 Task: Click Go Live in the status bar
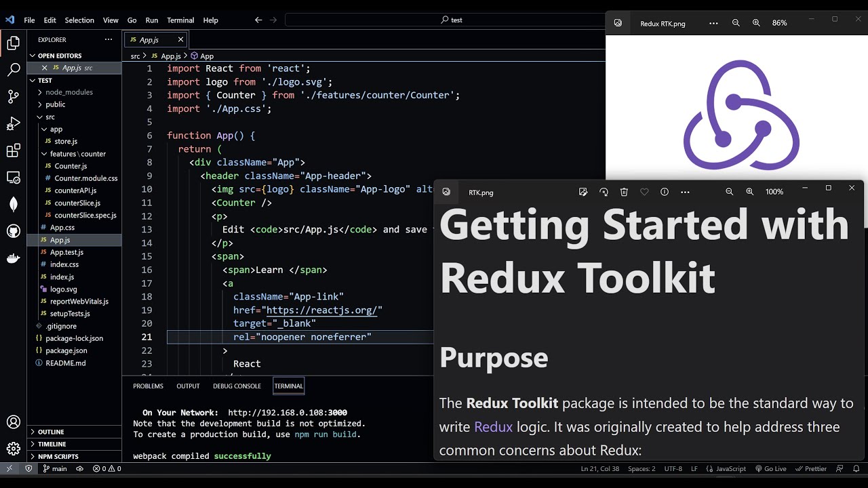tap(770, 468)
